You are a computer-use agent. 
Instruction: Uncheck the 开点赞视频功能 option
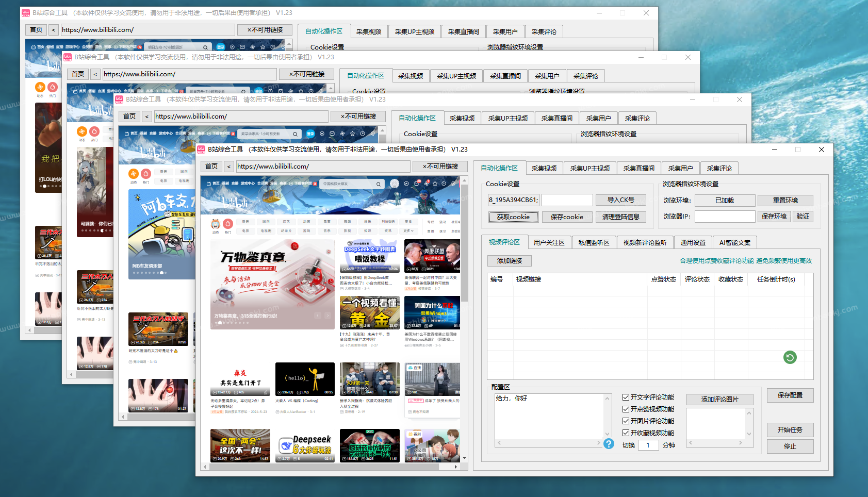tap(626, 409)
